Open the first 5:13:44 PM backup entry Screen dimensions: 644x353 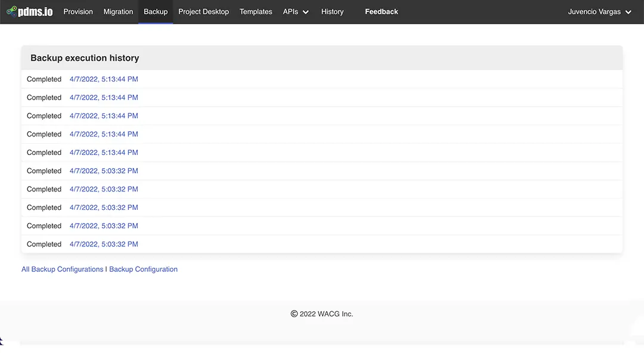click(x=104, y=79)
